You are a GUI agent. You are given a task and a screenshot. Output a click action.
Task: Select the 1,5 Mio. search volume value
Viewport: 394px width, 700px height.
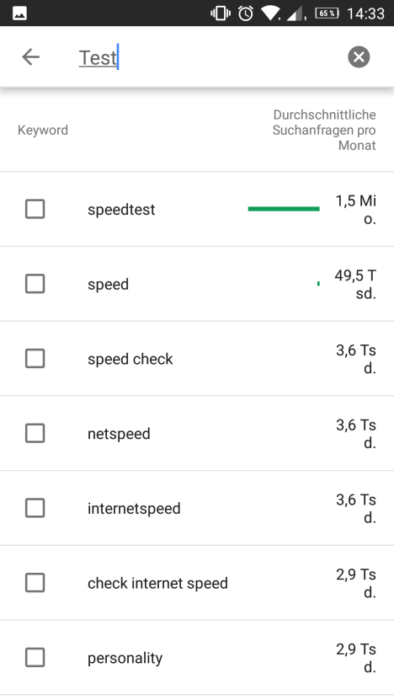(x=356, y=210)
